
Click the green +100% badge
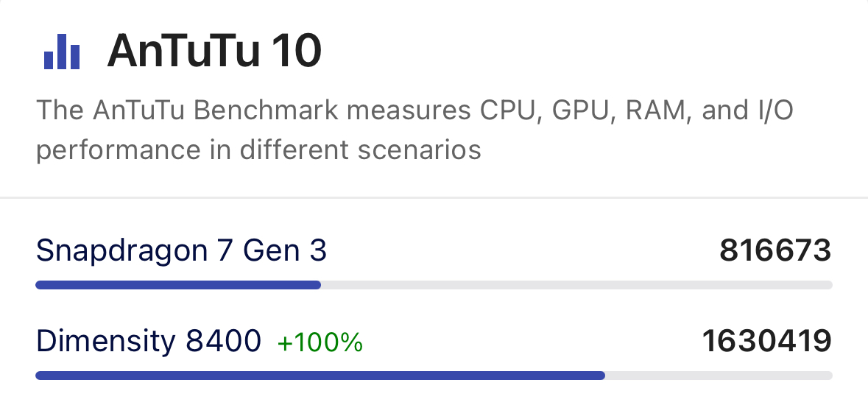320,342
